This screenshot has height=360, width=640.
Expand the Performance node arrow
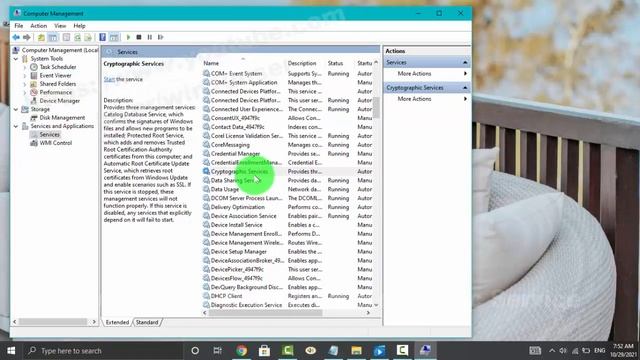[x=25, y=92]
